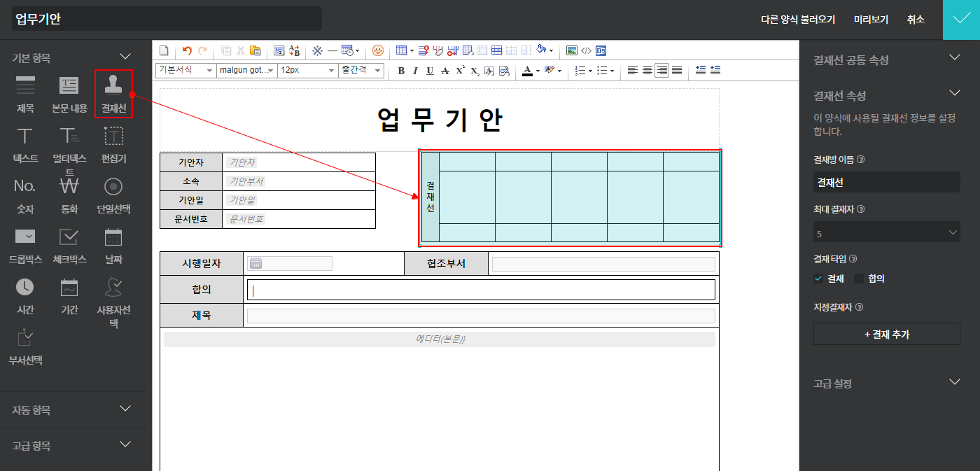The width and height of the screenshot is (980, 471).
Task: Insert an image using the picture icon
Action: click(x=571, y=50)
